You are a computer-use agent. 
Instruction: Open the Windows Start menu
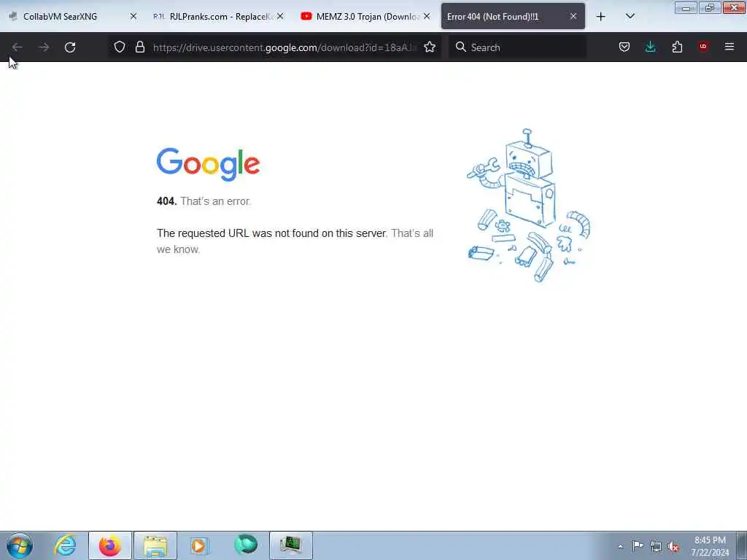point(20,545)
